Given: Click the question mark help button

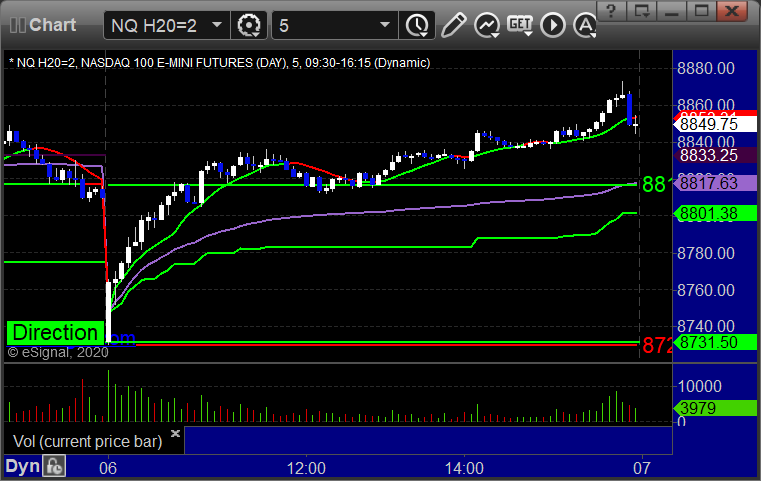Looking at the screenshot, I should (x=611, y=11).
